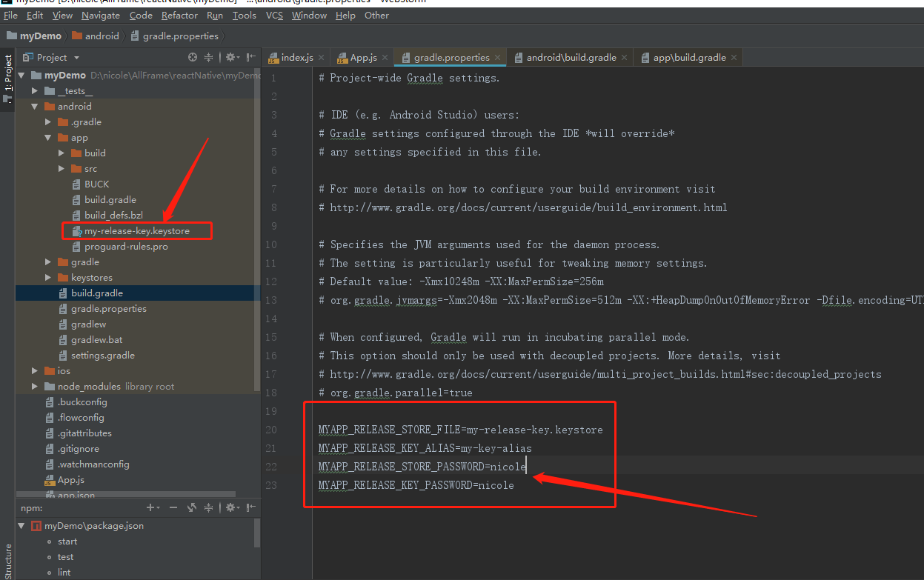Collapse all in npm panel toolbar

click(209, 507)
